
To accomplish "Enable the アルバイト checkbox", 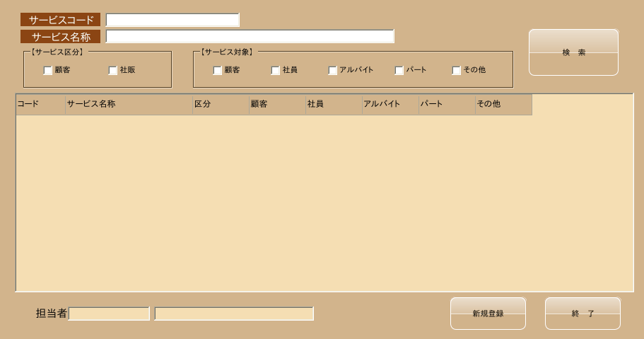I will pos(333,70).
